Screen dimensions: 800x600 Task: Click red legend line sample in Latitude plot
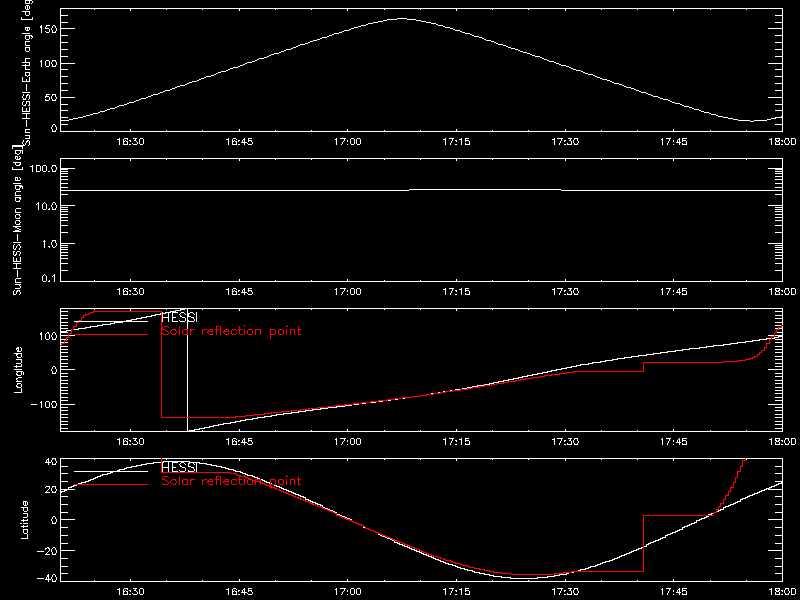tap(111, 484)
